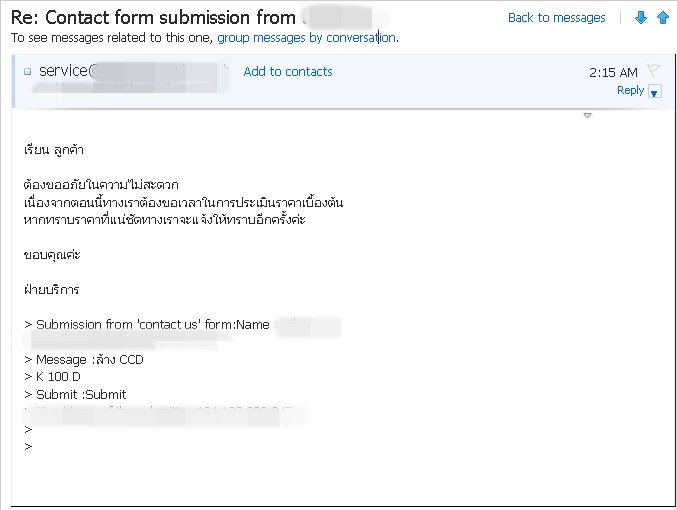This screenshot has height=510, width=677.
Task: Go to previous message with up arrow
Action: (x=662, y=18)
